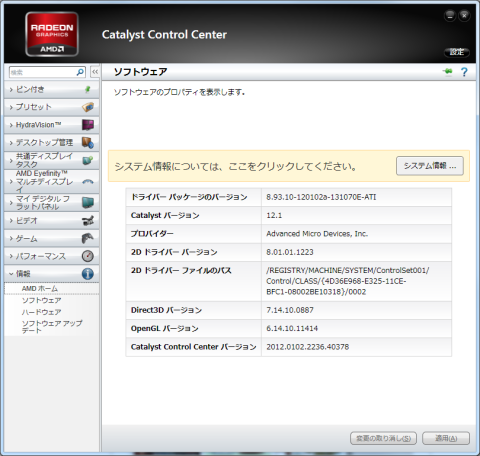Click the 2D ドライバー ファイルのパス label
The height and width of the screenshot is (456, 480).
(181, 270)
